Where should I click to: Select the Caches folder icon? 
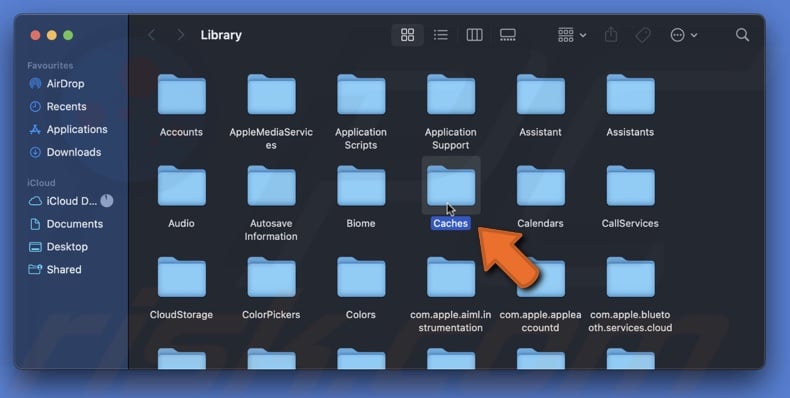pos(450,185)
